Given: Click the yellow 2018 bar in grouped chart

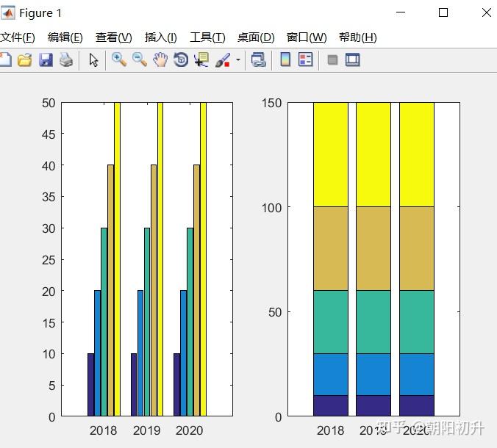Looking at the screenshot, I should [x=117, y=259].
